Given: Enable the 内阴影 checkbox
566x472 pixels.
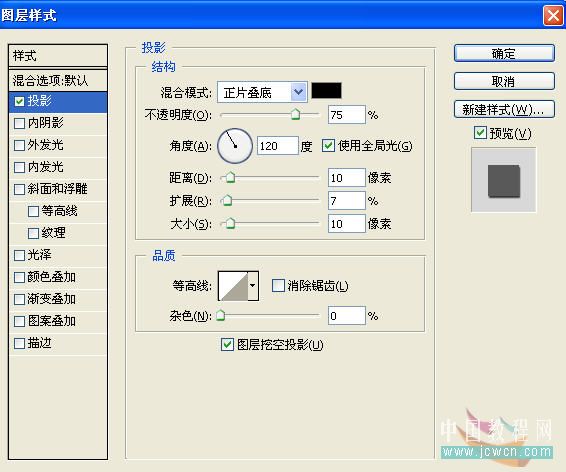Looking at the screenshot, I should point(19,123).
